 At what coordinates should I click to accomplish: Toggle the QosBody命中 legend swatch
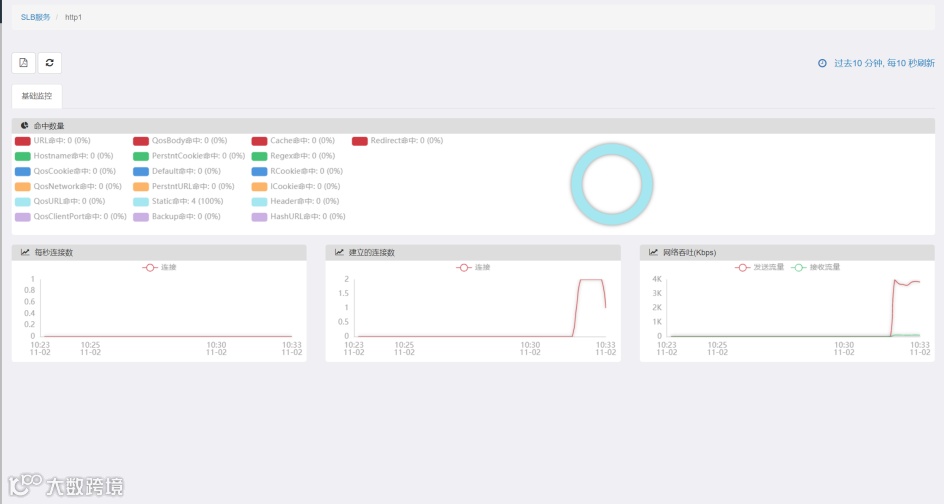(x=141, y=141)
